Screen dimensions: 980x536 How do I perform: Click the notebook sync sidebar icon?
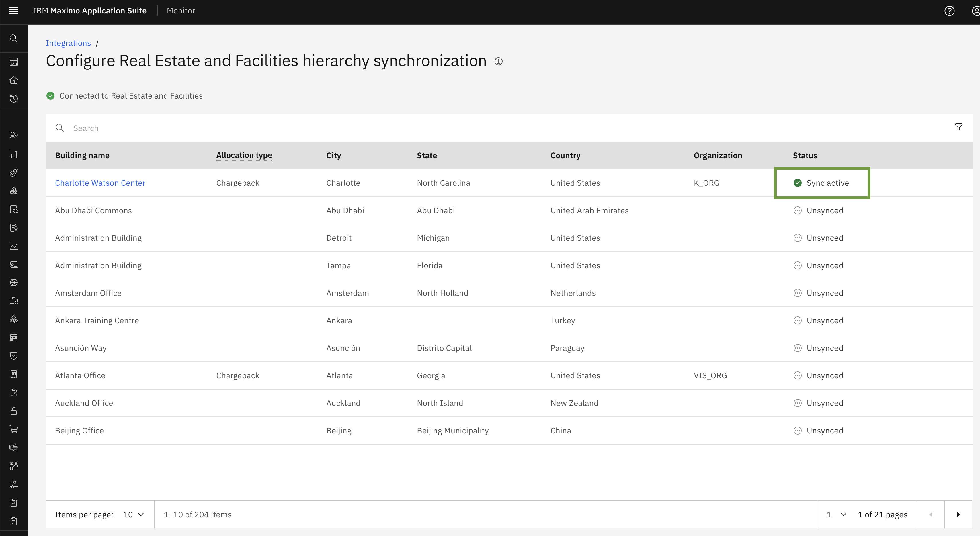point(14,209)
